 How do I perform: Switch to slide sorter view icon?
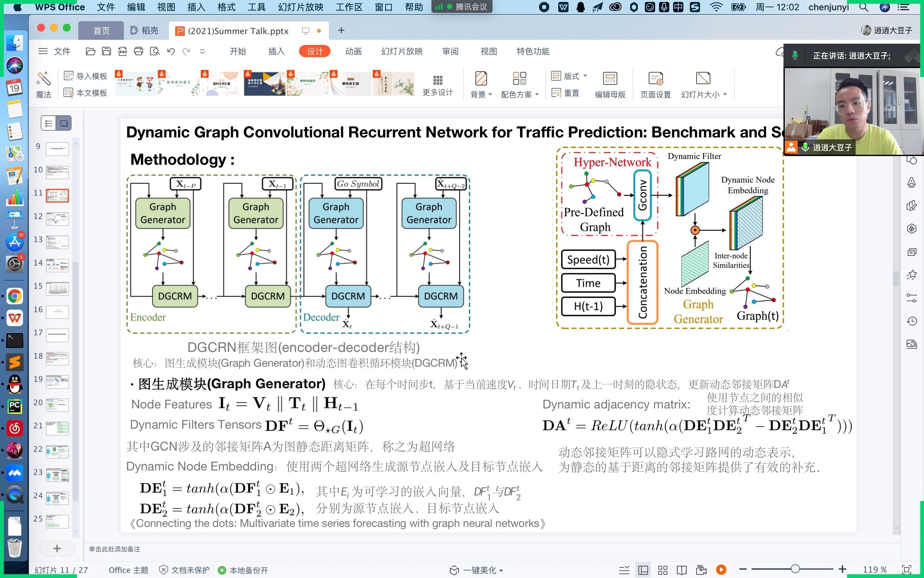point(663,570)
